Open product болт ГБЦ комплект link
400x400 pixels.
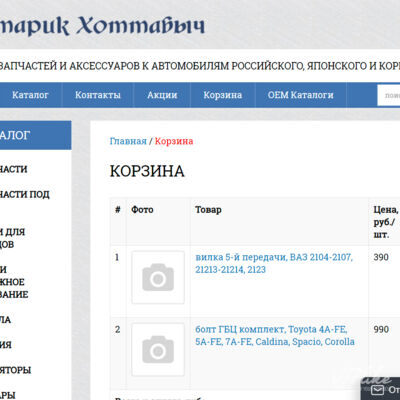275,335
